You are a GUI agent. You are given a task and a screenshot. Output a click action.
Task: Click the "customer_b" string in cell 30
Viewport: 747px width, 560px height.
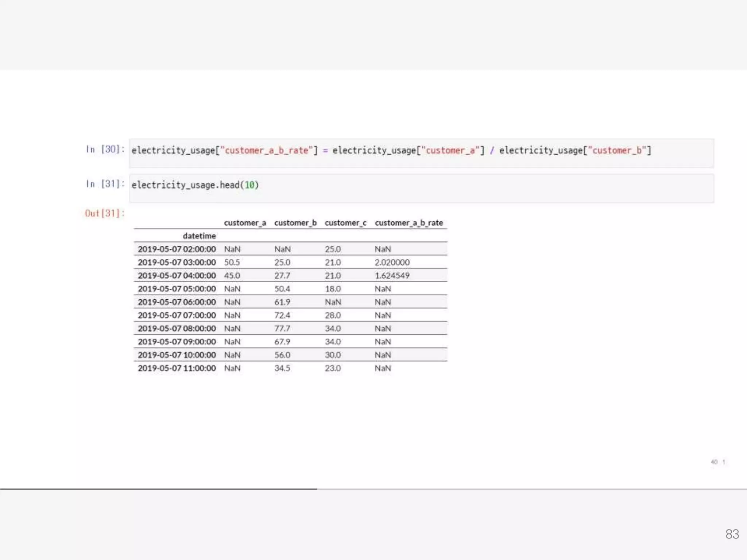coord(617,151)
